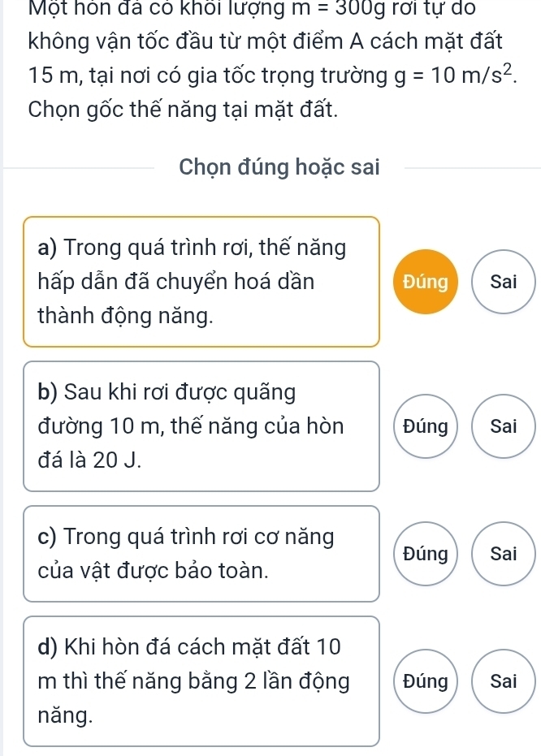Choose Sai for statement c
The width and height of the screenshot is (541, 756).
click(x=504, y=554)
